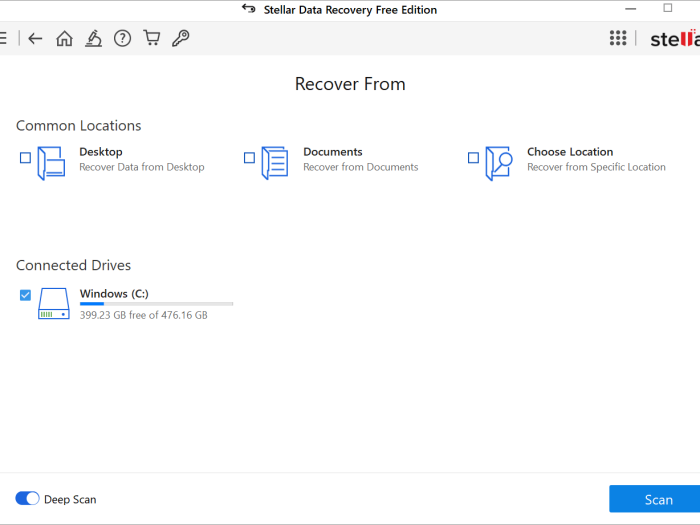
Task: Click the Windows (C:) drive icon
Action: point(54,303)
